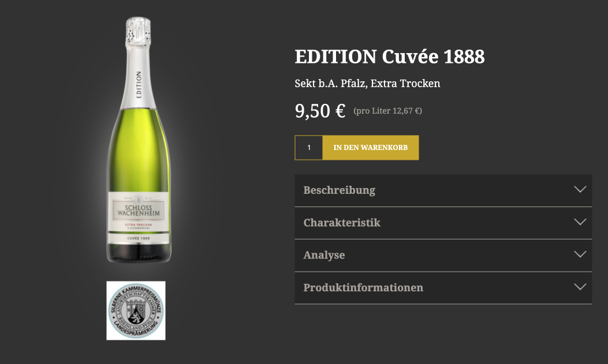
Task: Click the pro Liter price note
Action: (387, 111)
